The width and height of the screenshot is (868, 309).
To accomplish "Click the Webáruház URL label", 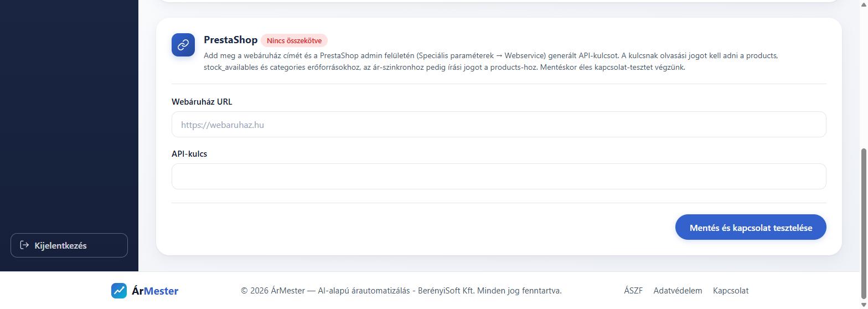I will 202,102.
